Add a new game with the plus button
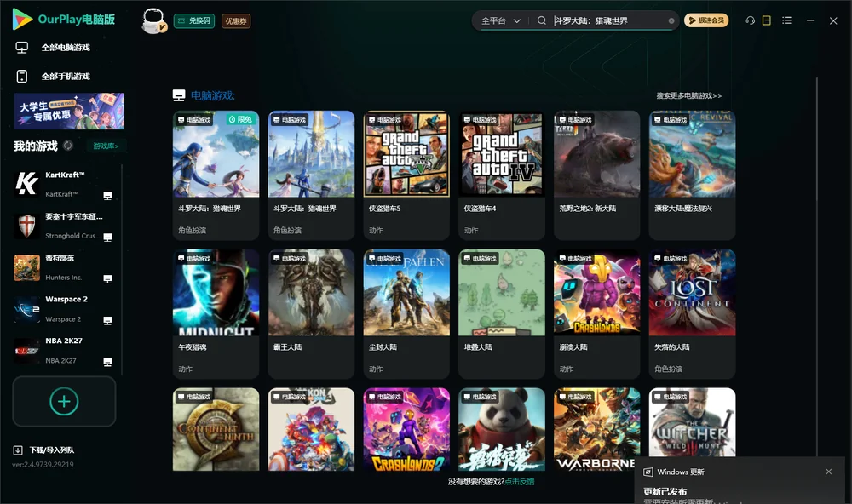Screen dimensions: 852x504 click(64, 401)
